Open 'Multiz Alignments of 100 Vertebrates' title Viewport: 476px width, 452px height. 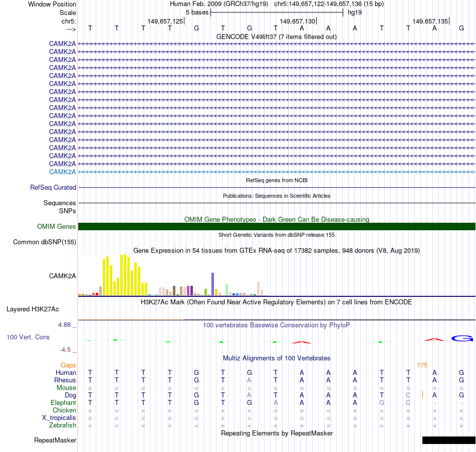pyautogui.click(x=277, y=358)
